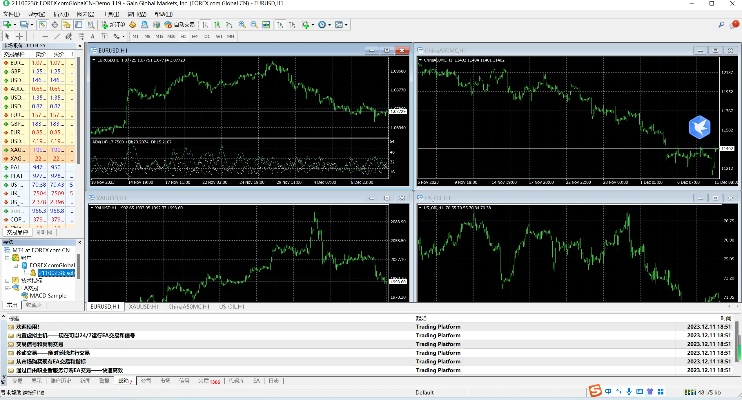Screen dimensions: 742x400
Task: Click the New Chart toolbar icon
Action: [x=9, y=24]
